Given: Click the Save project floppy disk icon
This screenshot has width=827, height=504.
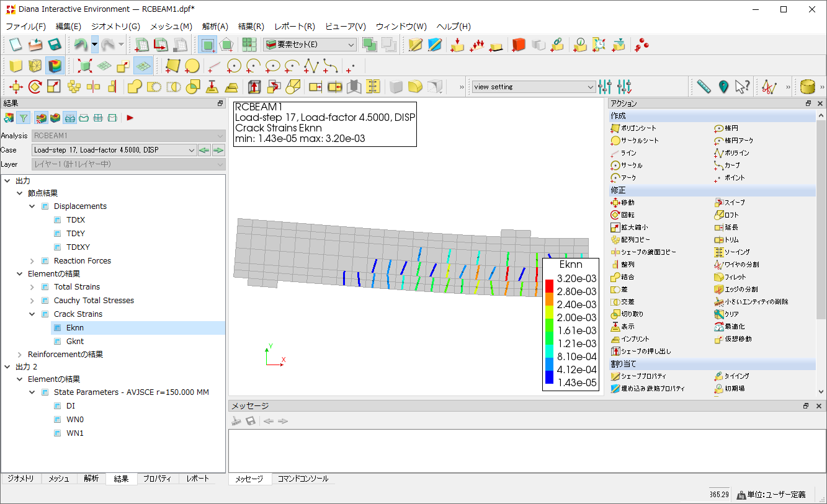Looking at the screenshot, I should 54,45.
